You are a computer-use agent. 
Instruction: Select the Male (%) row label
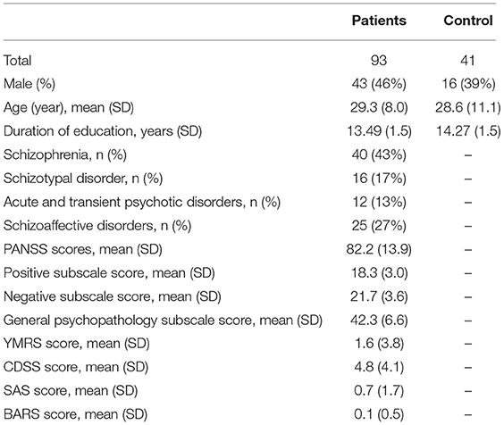pos(29,84)
